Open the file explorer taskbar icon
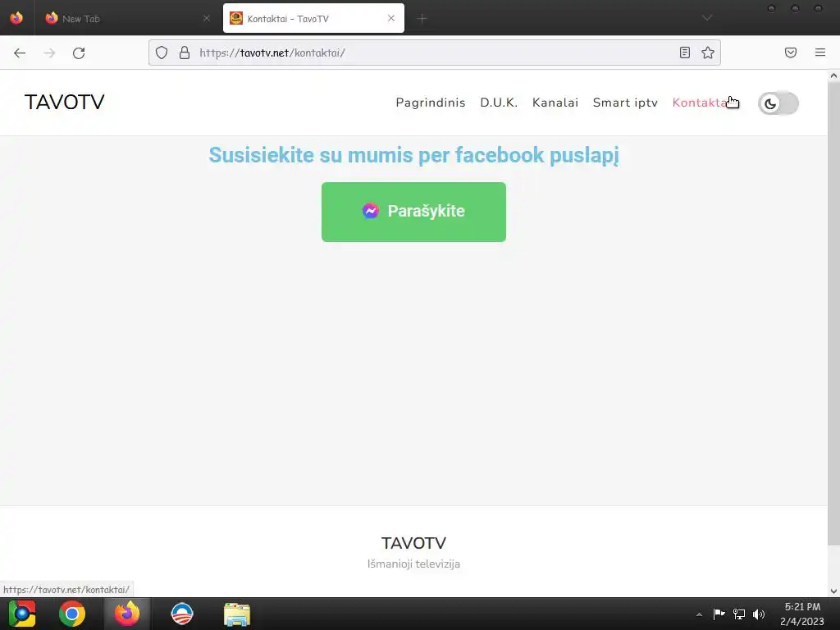840x630 pixels. [237, 614]
